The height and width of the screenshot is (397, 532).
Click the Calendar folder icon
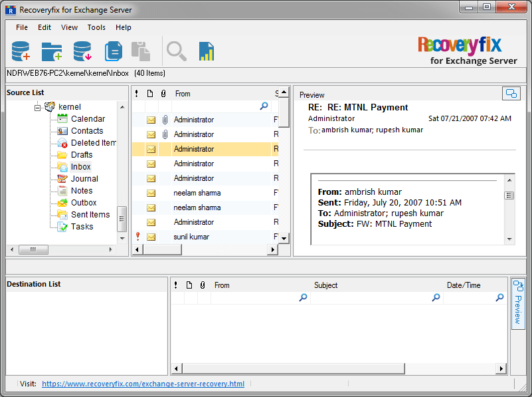click(x=62, y=118)
